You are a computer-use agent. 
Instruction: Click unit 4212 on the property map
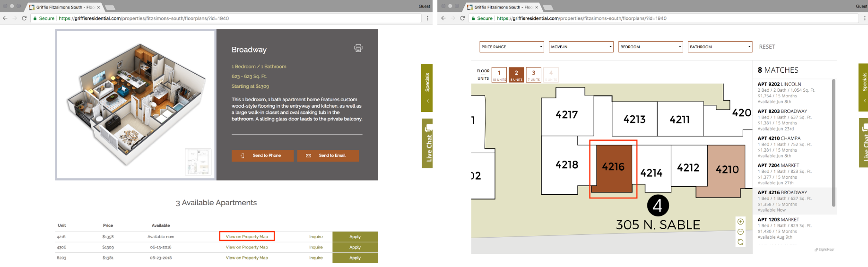[x=688, y=167]
